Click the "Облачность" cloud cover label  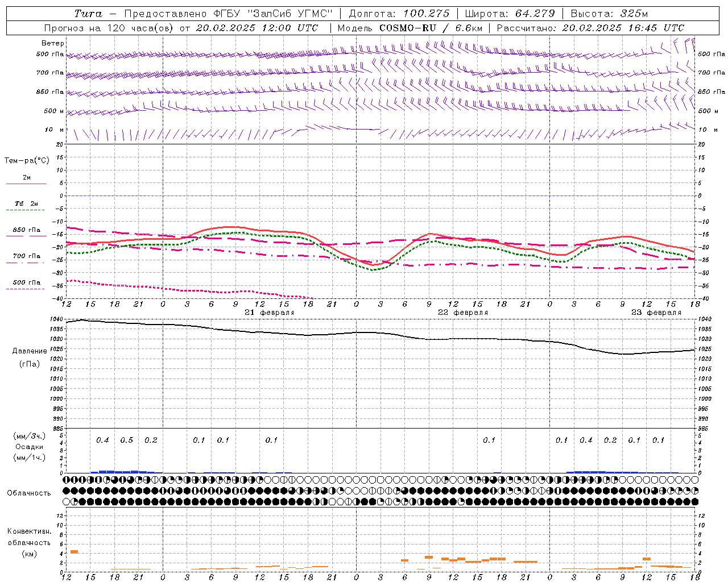click(x=29, y=493)
